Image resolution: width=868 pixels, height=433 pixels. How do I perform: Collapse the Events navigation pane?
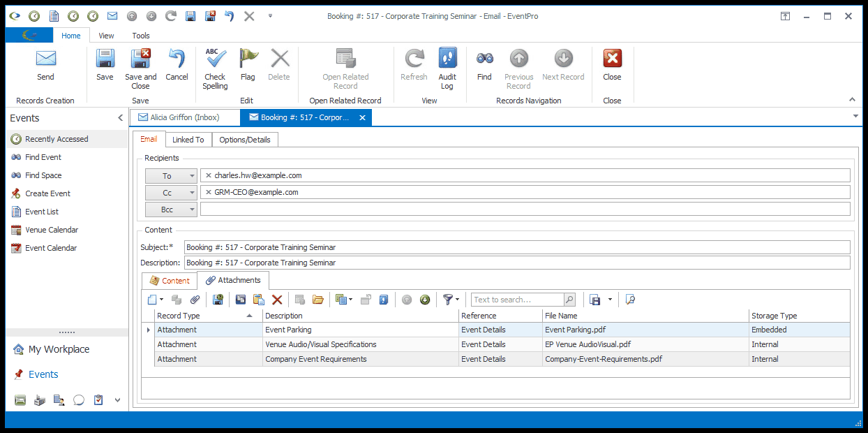(120, 118)
